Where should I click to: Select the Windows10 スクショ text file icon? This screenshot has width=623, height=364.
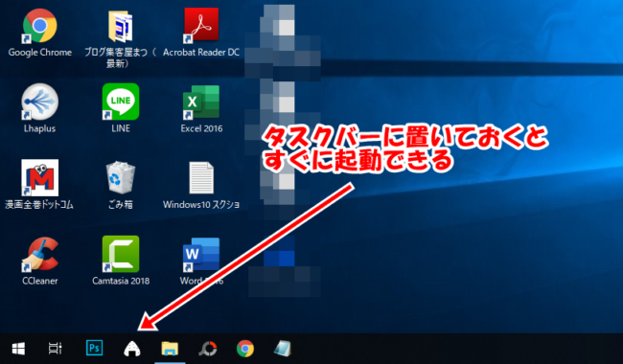201,178
